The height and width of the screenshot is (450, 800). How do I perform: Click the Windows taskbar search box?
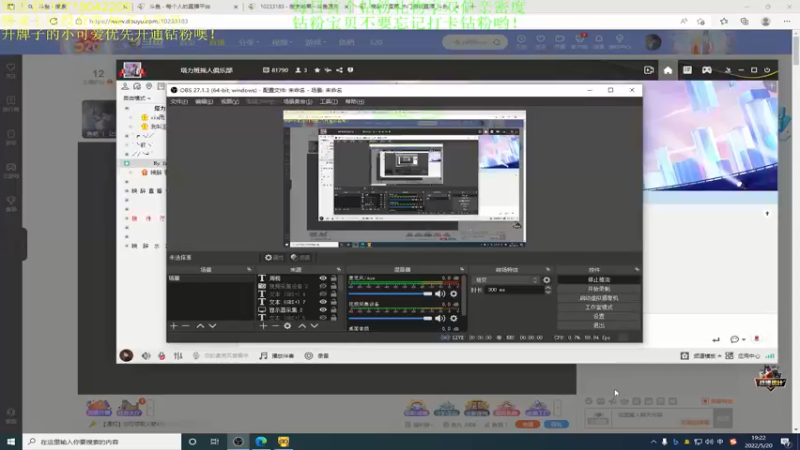(102, 441)
